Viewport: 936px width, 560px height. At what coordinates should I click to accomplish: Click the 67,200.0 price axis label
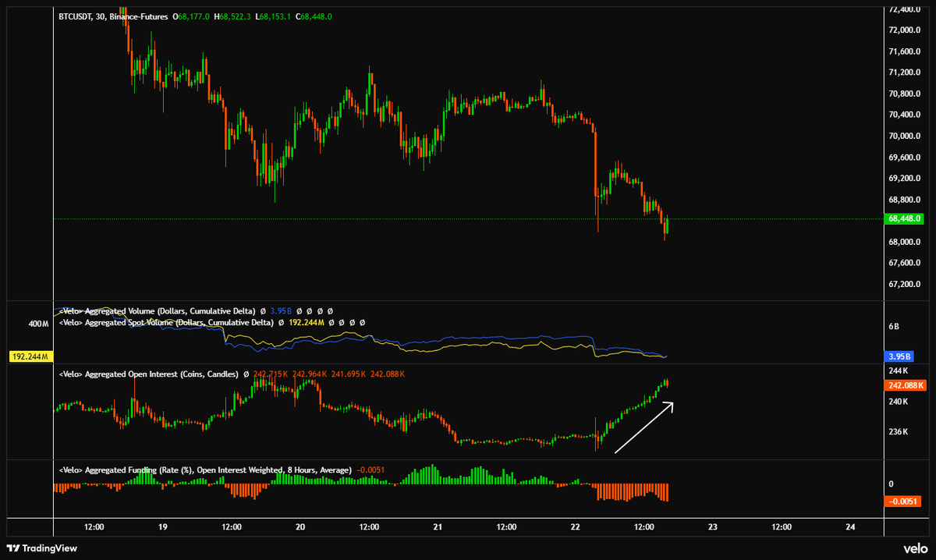(906, 284)
